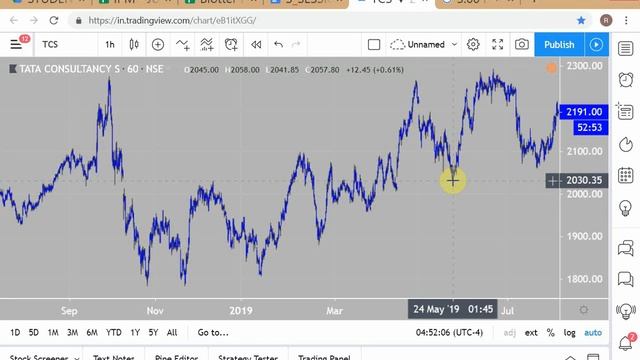Open the TradingView hamburger menu
Viewport: 640px width, 360px height.
click(x=16, y=44)
